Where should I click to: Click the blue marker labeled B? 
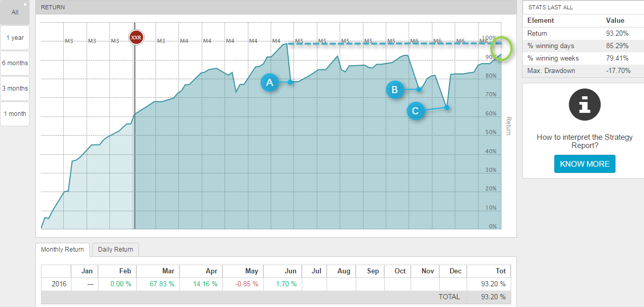click(x=395, y=90)
